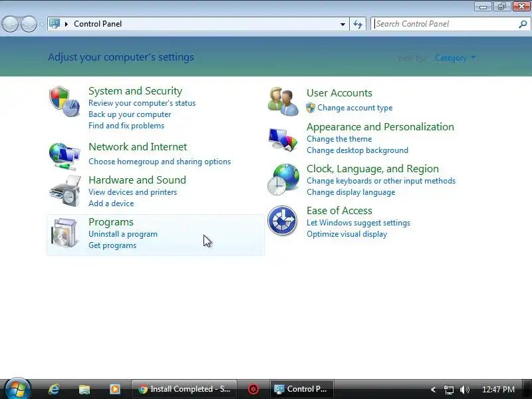Screen dimensions: 532x399
Task: Click Find and fix problems
Action: pos(126,126)
